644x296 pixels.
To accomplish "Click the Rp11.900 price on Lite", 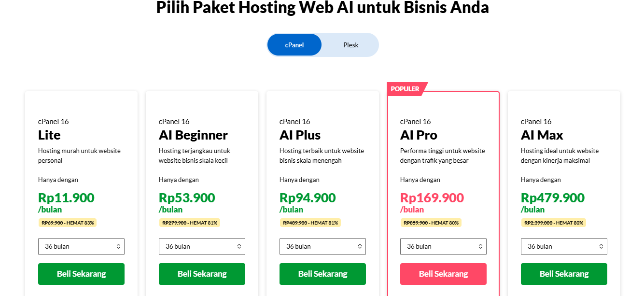I will coord(66,198).
